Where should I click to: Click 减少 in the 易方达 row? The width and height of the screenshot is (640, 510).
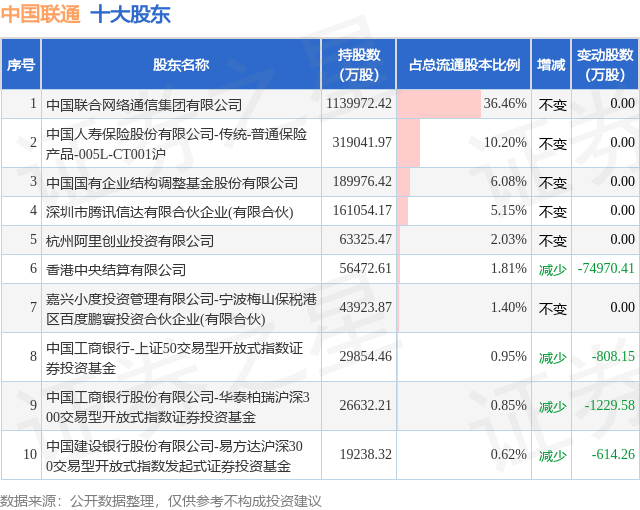553,456
